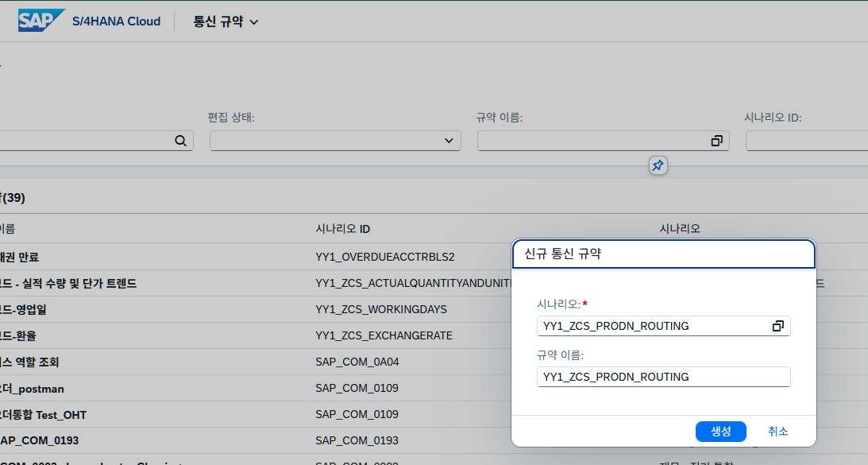
Task: Click the 규약 이름 input in dialog
Action: 663,377
